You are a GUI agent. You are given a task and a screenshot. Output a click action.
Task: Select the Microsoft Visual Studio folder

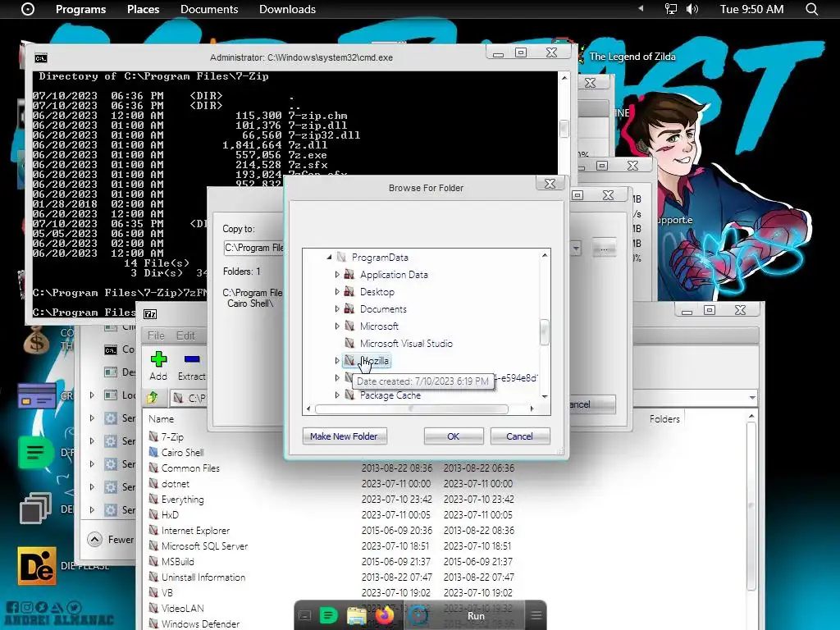click(406, 344)
